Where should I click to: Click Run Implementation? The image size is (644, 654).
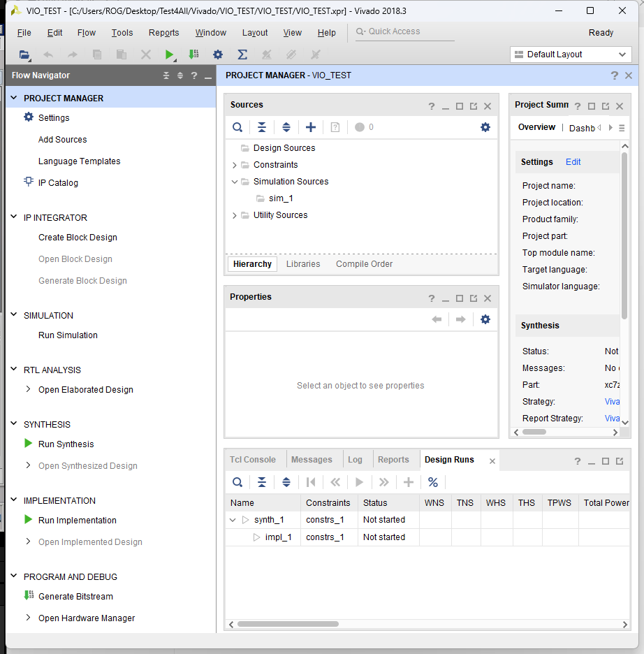77,520
